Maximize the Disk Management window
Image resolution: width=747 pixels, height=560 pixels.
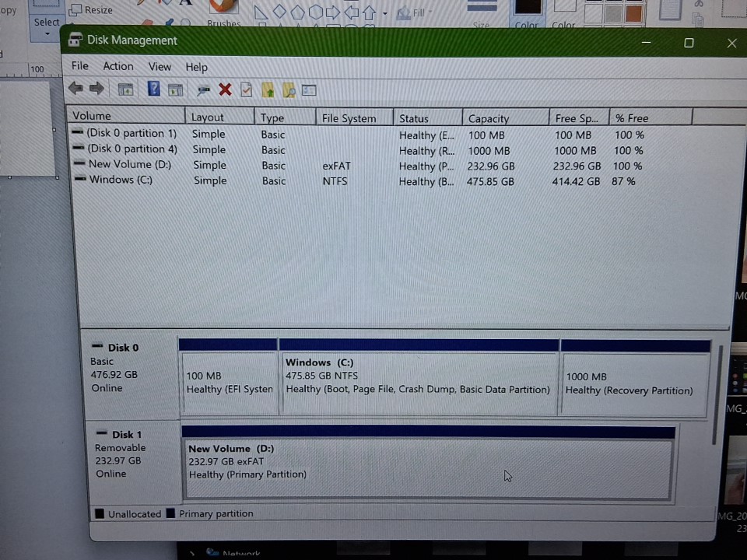click(x=689, y=43)
